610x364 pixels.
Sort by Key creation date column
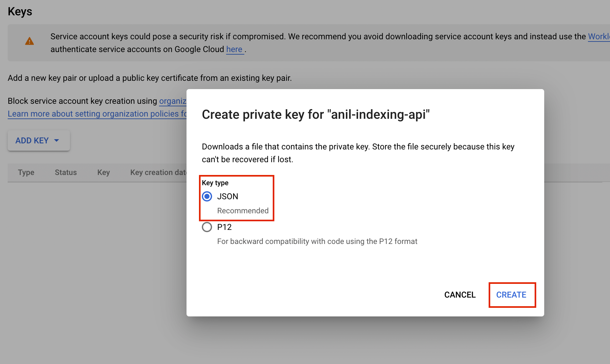click(158, 172)
